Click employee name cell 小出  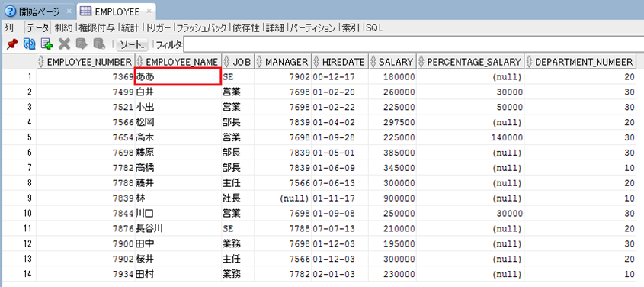click(178, 108)
